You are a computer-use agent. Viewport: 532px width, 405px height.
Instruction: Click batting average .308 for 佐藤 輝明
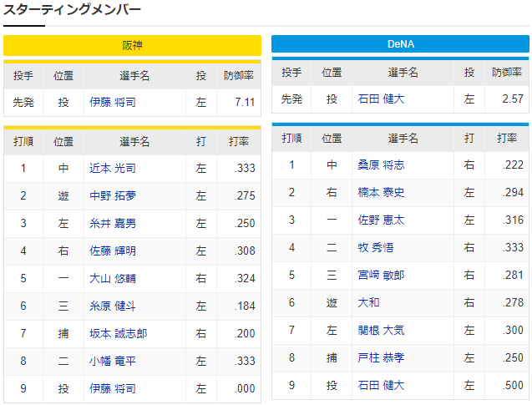245,251
